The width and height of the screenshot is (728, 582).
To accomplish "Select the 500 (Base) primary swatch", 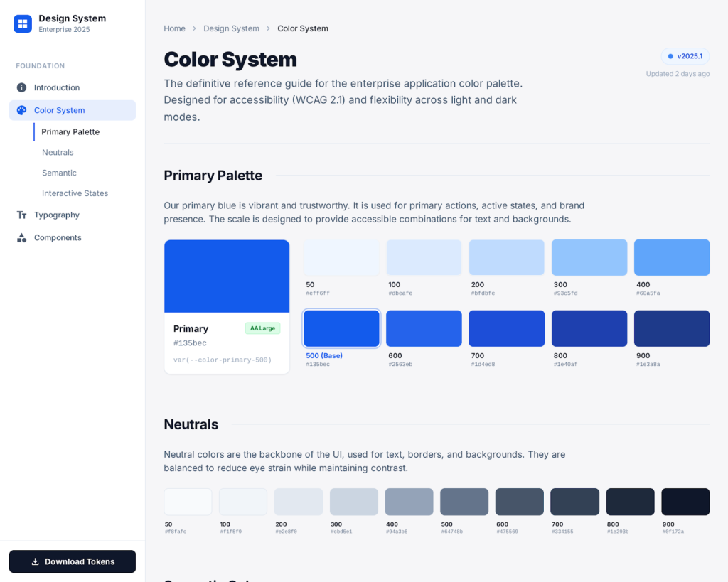I will (341, 328).
